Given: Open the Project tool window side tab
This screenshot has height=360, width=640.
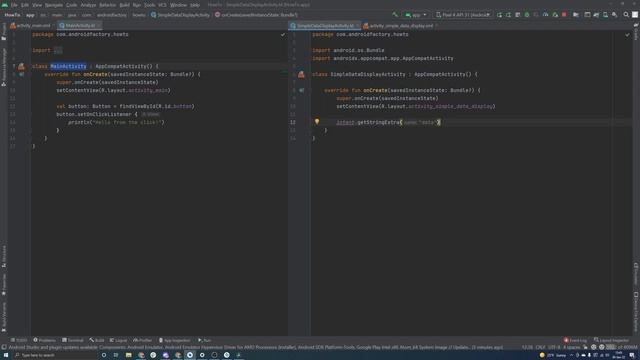Looking at the screenshot, I should (x=4, y=32).
